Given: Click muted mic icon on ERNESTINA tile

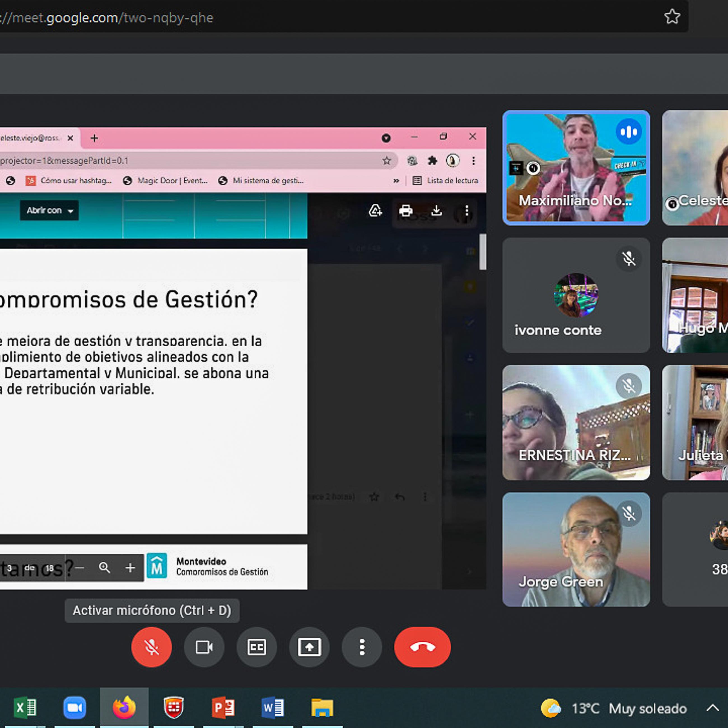Looking at the screenshot, I should pyautogui.click(x=629, y=386).
